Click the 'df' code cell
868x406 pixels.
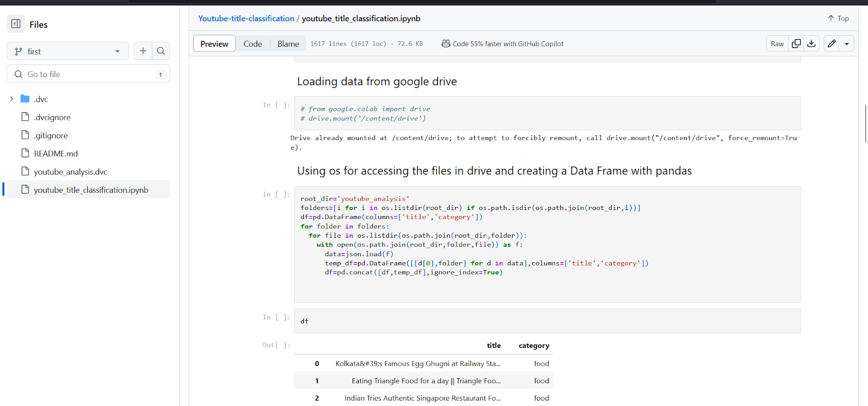547,321
